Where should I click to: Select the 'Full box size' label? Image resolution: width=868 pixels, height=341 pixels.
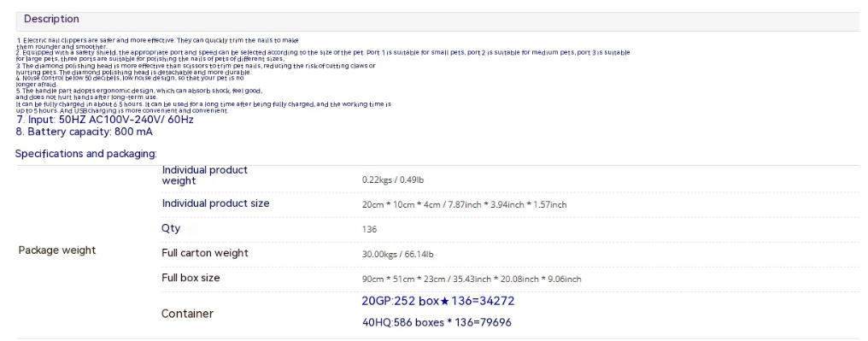(x=191, y=278)
